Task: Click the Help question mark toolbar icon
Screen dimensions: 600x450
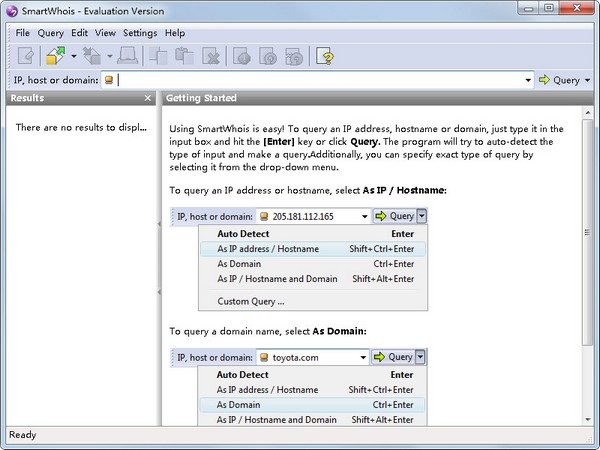Action: tap(323, 56)
